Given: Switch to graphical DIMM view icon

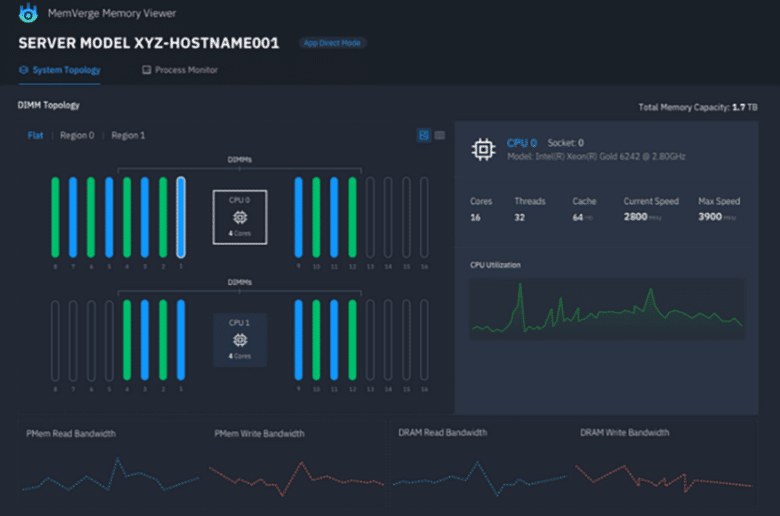Looking at the screenshot, I should (x=424, y=135).
